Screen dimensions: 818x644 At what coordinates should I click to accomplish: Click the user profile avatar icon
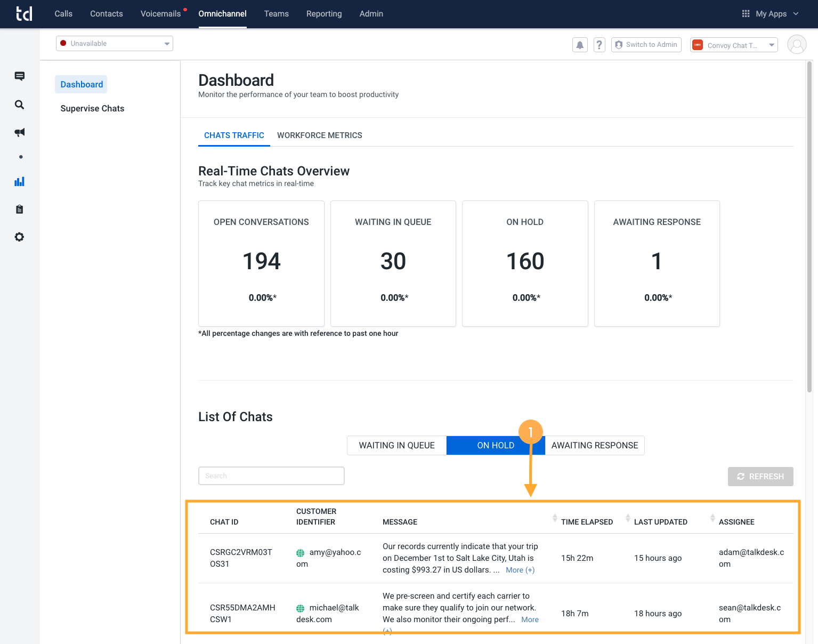pos(797,45)
